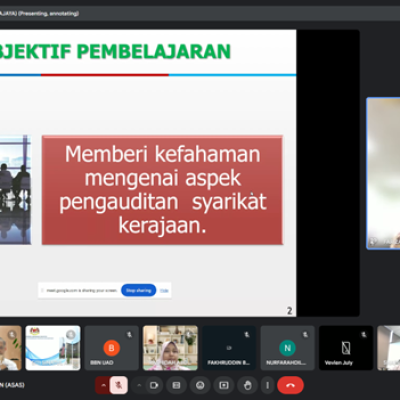The width and height of the screenshot is (400, 400).
Task: Select the NURFARAHDIL participant tile
Action: pos(287,348)
